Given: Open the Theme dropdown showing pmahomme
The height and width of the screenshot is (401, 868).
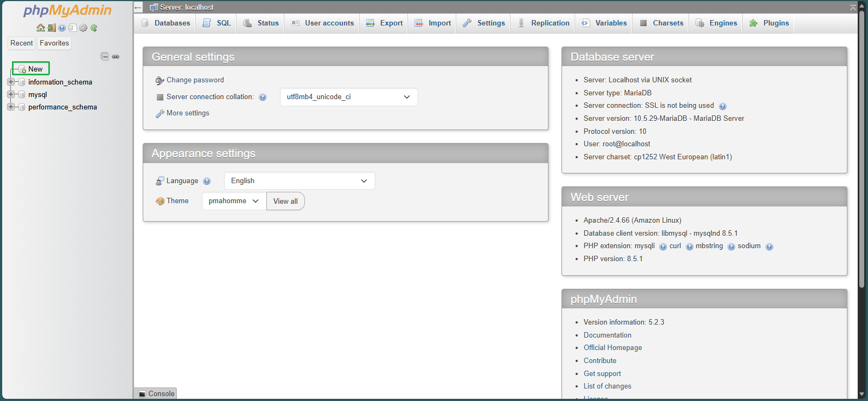Looking at the screenshot, I should (234, 201).
